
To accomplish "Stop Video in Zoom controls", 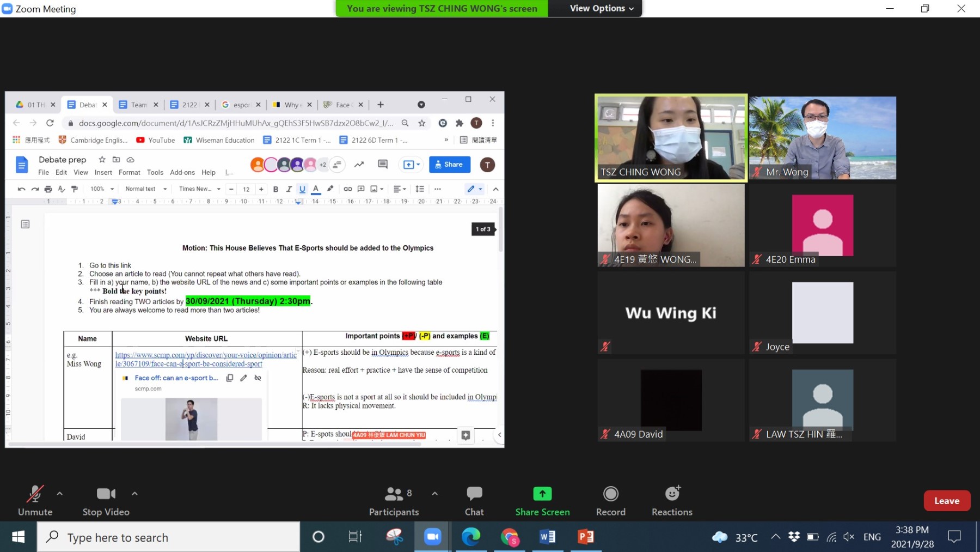I will click(106, 501).
